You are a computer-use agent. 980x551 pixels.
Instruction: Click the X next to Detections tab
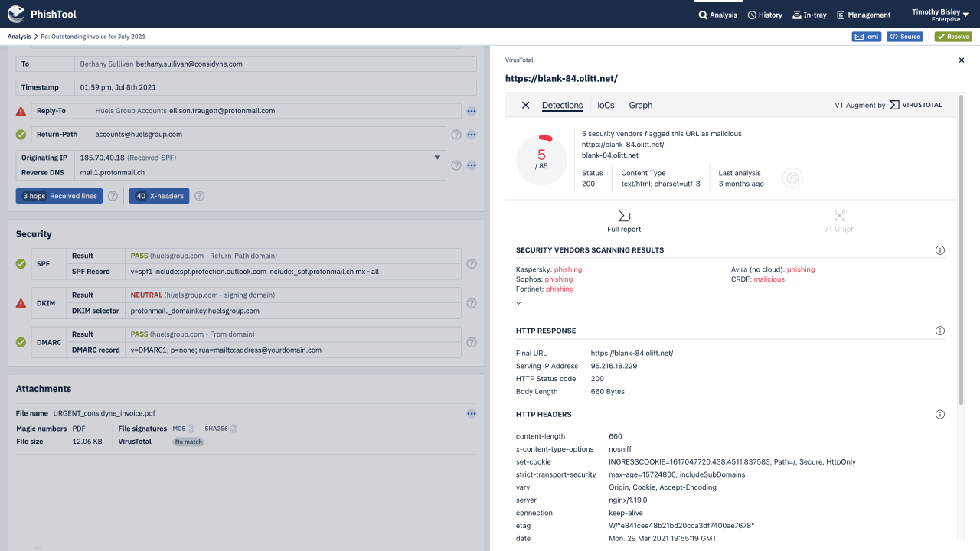[525, 106]
